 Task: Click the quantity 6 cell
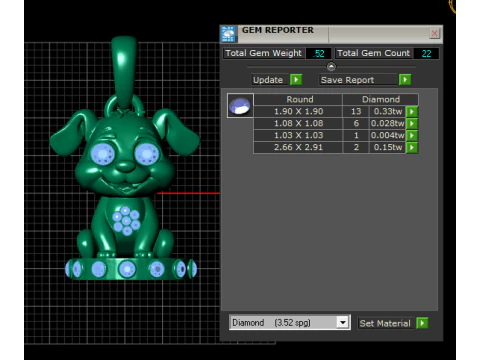(x=356, y=123)
